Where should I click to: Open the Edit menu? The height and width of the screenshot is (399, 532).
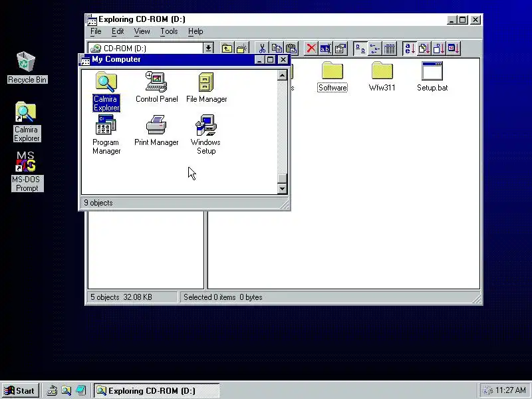click(x=118, y=31)
